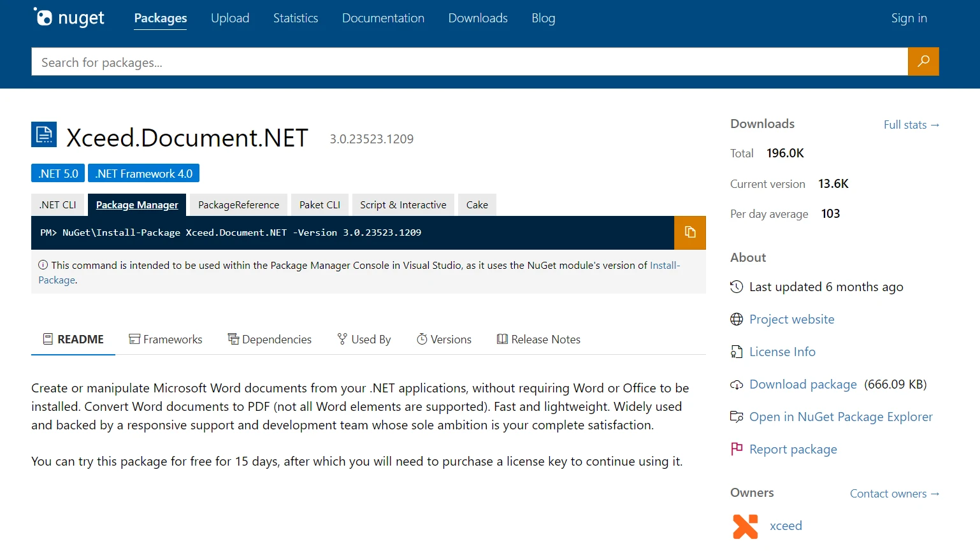Visit the Blog link in the header
This screenshot has width=980, height=558.
(x=544, y=18)
